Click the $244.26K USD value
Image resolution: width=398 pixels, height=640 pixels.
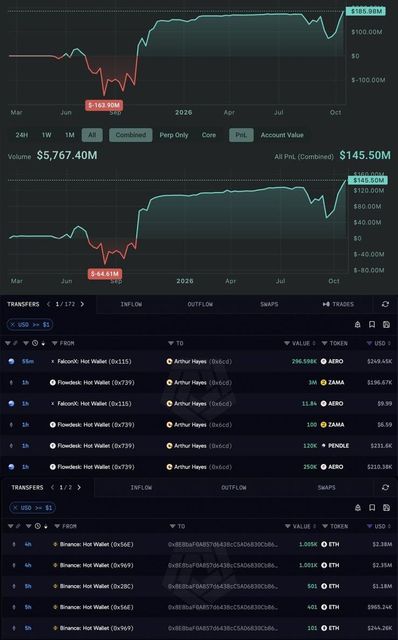379,628
